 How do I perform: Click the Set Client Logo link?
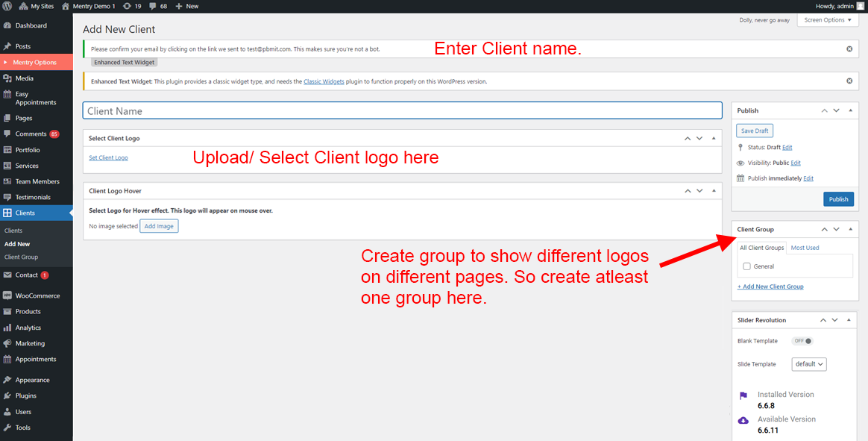click(x=108, y=157)
